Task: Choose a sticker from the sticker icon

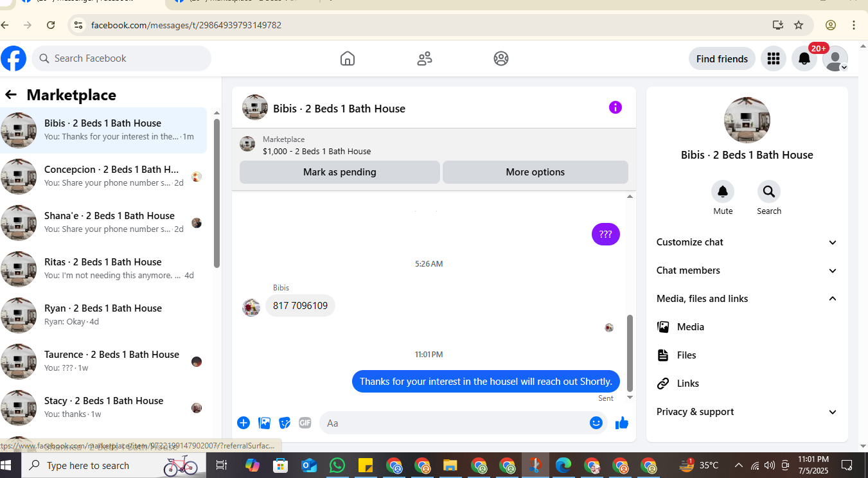Action: click(285, 423)
